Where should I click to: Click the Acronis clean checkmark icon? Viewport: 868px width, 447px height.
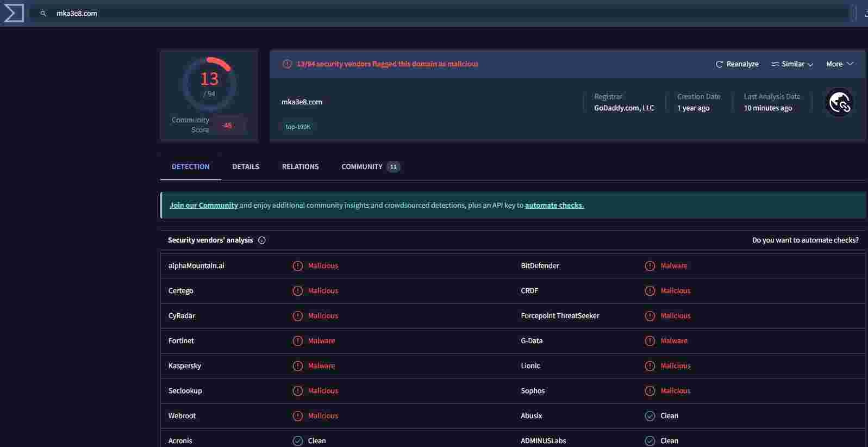pos(297,441)
